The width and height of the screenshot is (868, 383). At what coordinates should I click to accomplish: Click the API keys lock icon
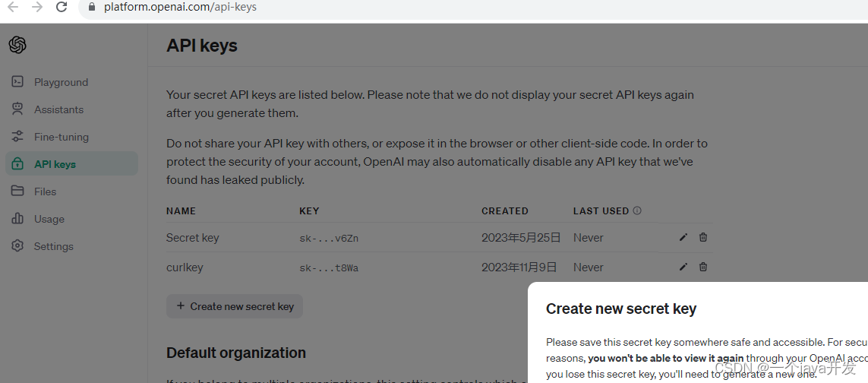(x=17, y=164)
